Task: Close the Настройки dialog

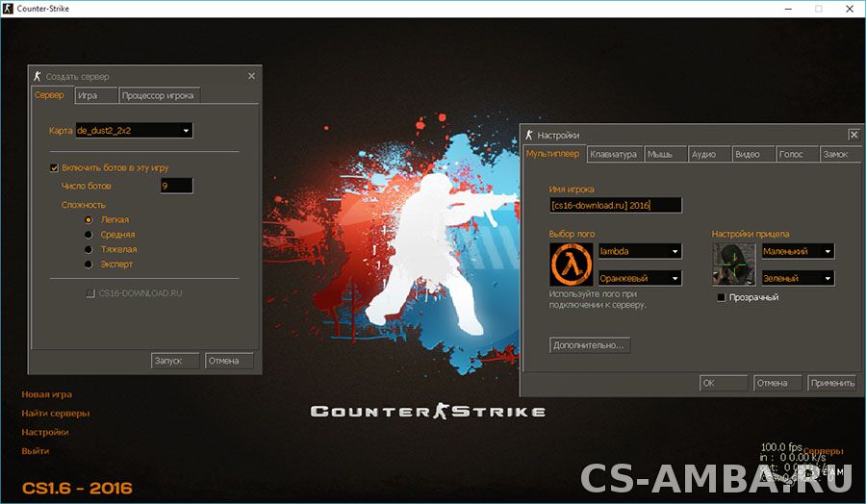Action: tap(853, 135)
